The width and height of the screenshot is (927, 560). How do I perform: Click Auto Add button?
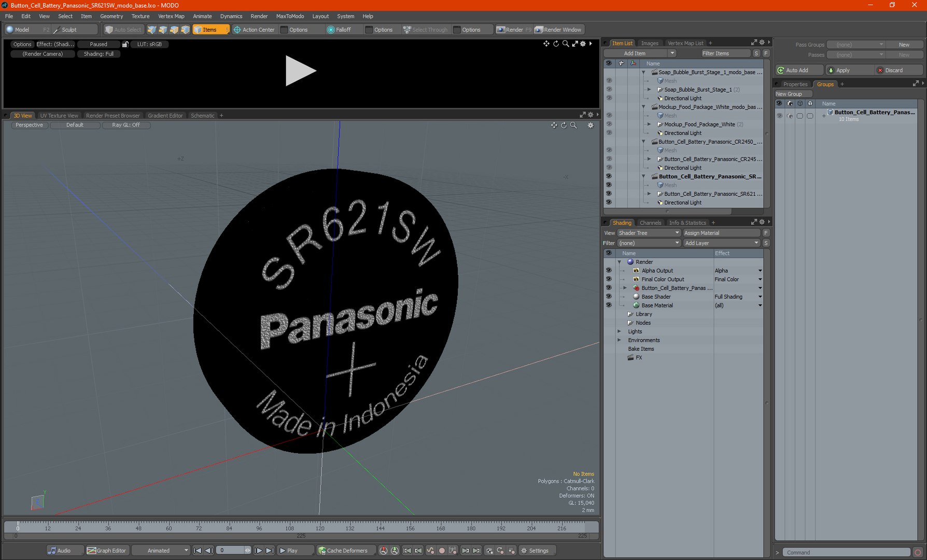click(x=799, y=70)
